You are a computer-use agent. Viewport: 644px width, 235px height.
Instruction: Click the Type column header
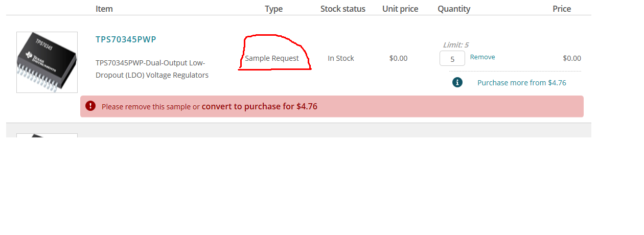point(273,9)
